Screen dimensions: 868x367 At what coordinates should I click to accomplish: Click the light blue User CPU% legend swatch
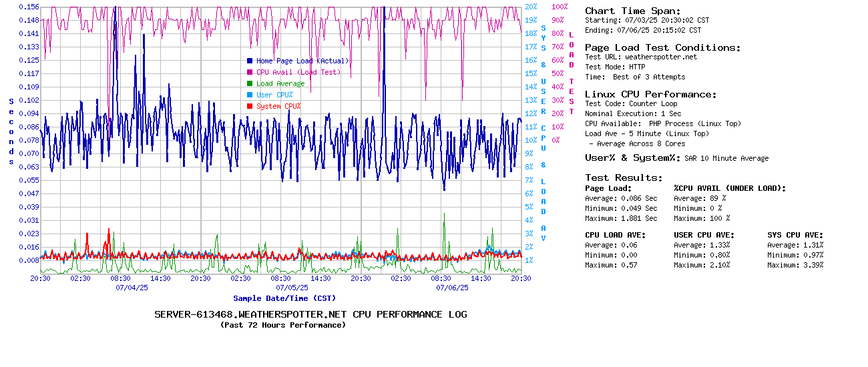250,95
